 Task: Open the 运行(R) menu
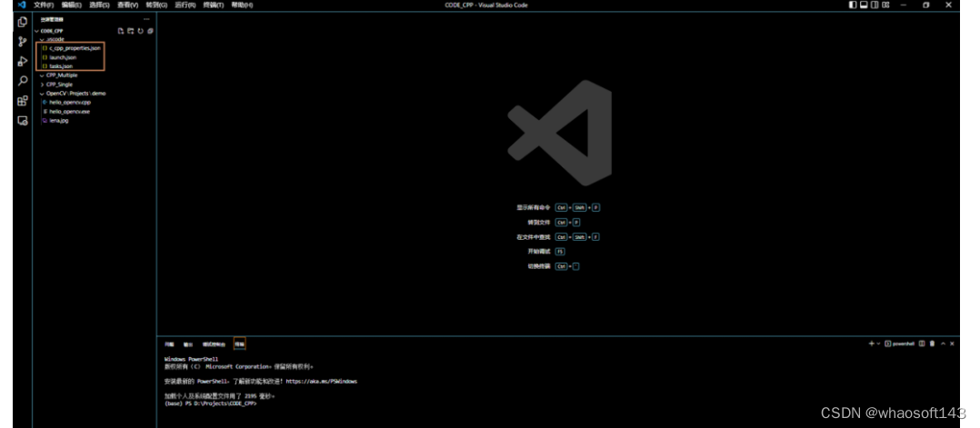pos(185,5)
